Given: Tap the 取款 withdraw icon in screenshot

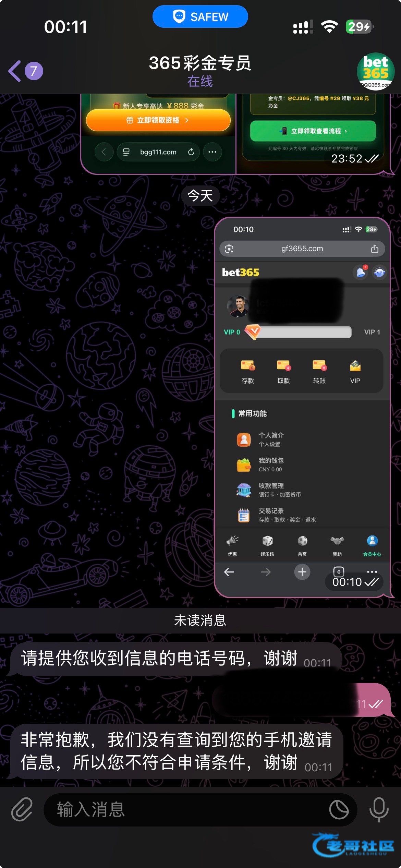Looking at the screenshot, I should coord(283,371).
